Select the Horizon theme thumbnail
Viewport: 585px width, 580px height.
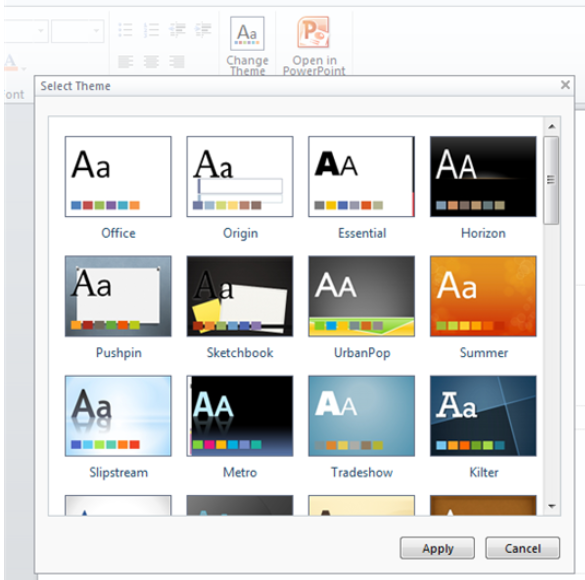click(x=483, y=176)
